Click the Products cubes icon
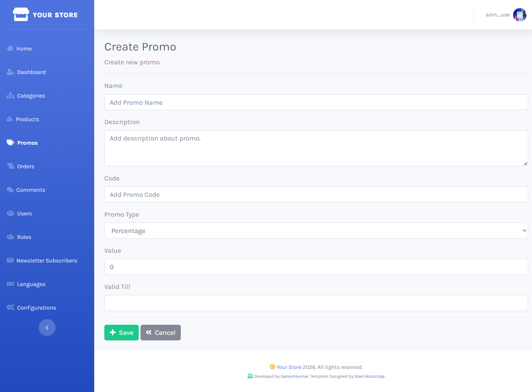532x392 pixels. [x=10, y=119]
